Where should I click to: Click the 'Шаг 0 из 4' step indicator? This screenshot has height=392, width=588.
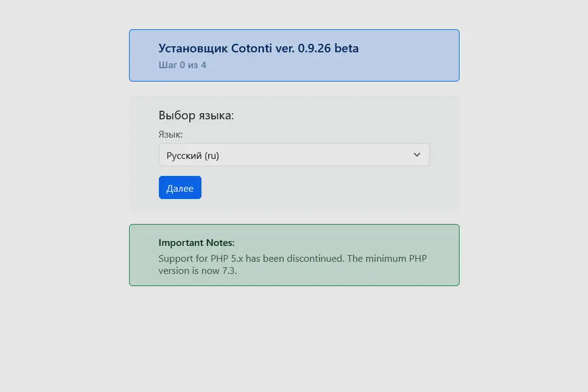(182, 65)
